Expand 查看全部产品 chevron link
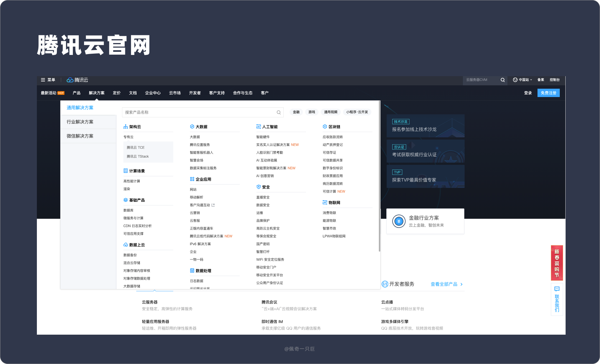The image size is (600, 364). 462,284
